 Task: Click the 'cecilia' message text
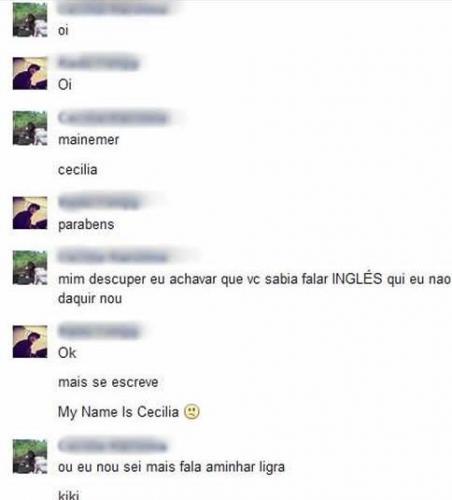pos(78,170)
